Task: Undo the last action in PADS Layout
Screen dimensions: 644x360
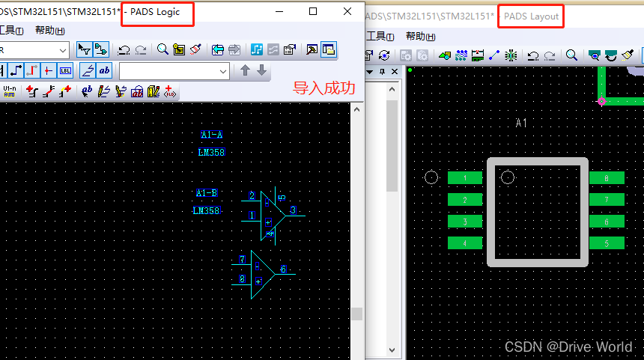Action: pyautogui.click(x=533, y=55)
